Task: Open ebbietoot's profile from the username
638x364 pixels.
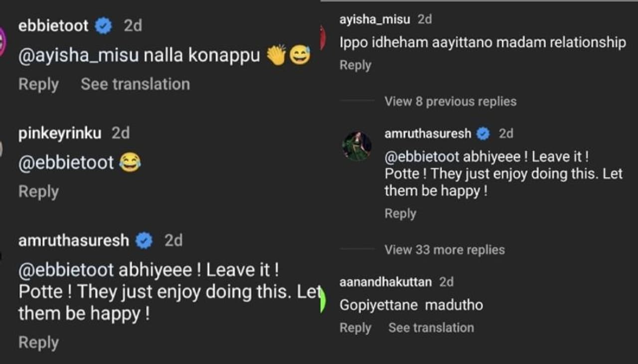Action: [x=53, y=26]
